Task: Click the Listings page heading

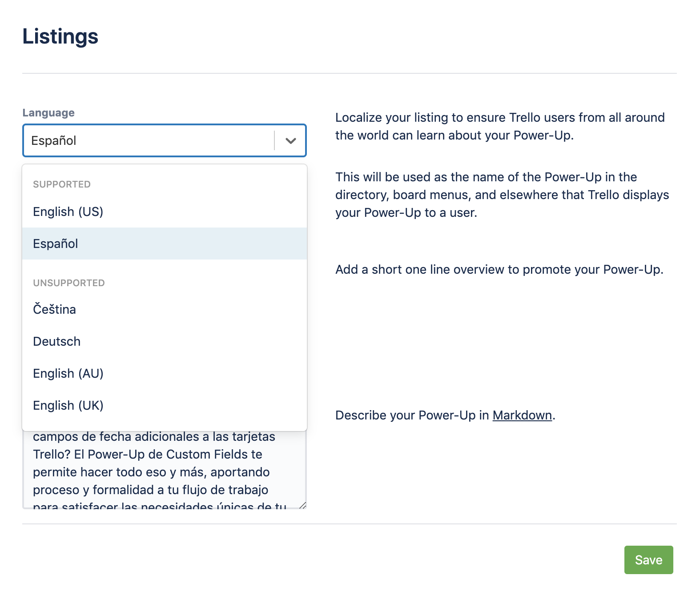Action: [60, 36]
